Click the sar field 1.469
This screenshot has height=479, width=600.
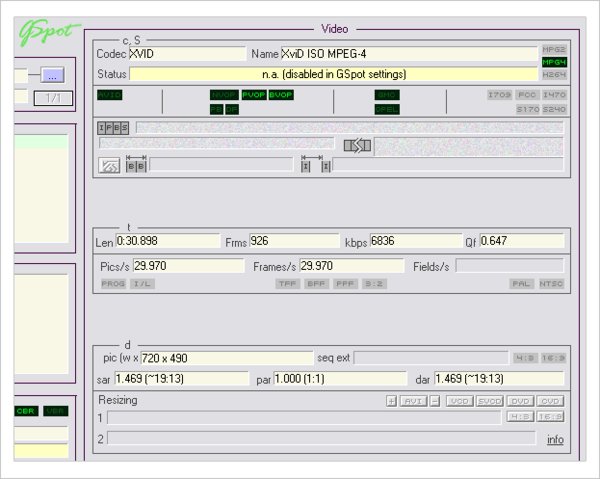pos(182,379)
